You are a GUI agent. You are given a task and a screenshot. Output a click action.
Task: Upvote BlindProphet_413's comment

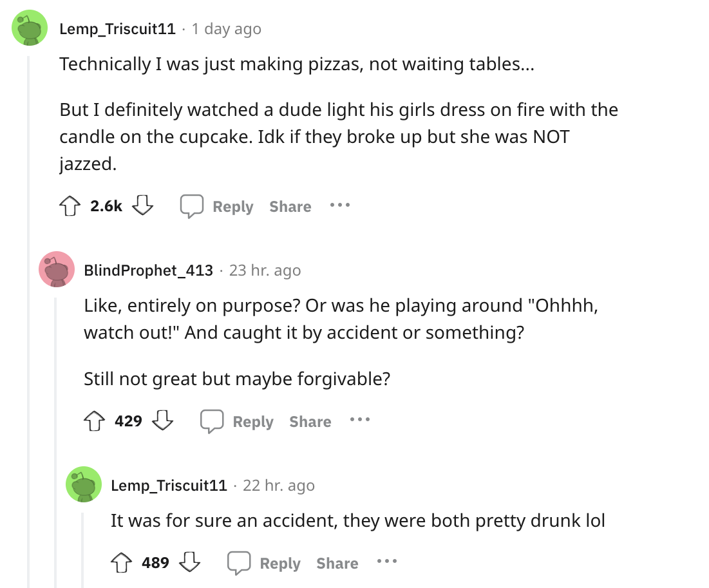(93, 421)
